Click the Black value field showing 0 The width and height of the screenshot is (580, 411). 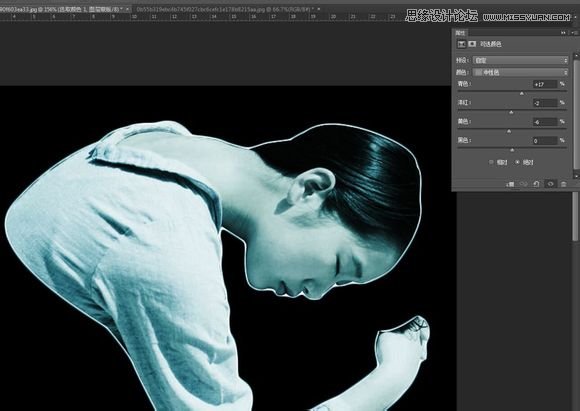(x=545, y=141)
